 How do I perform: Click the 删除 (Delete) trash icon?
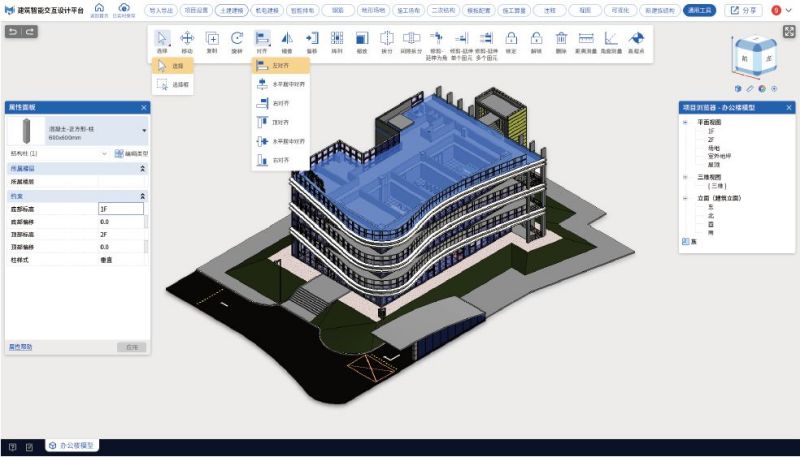click(561, 41)
